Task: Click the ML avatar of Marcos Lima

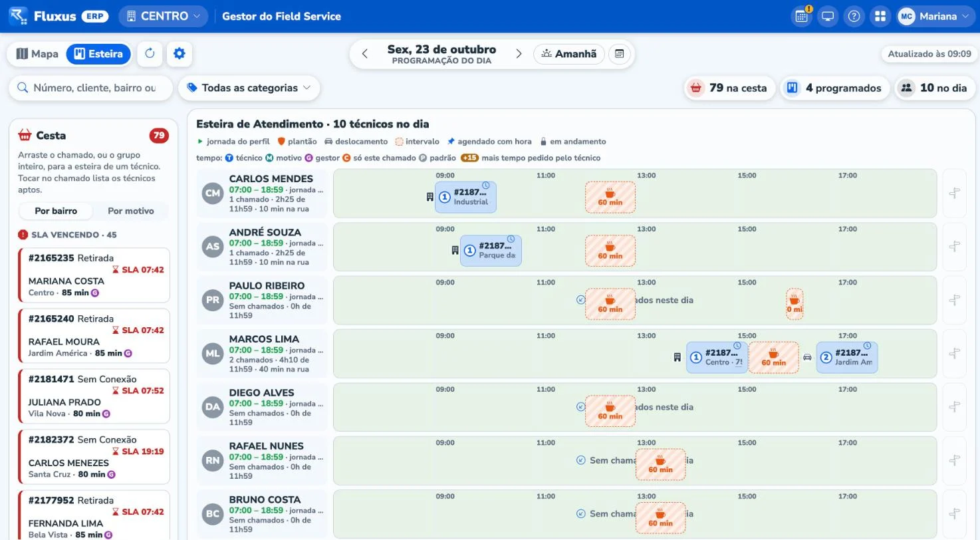Action: coord(213,354)
